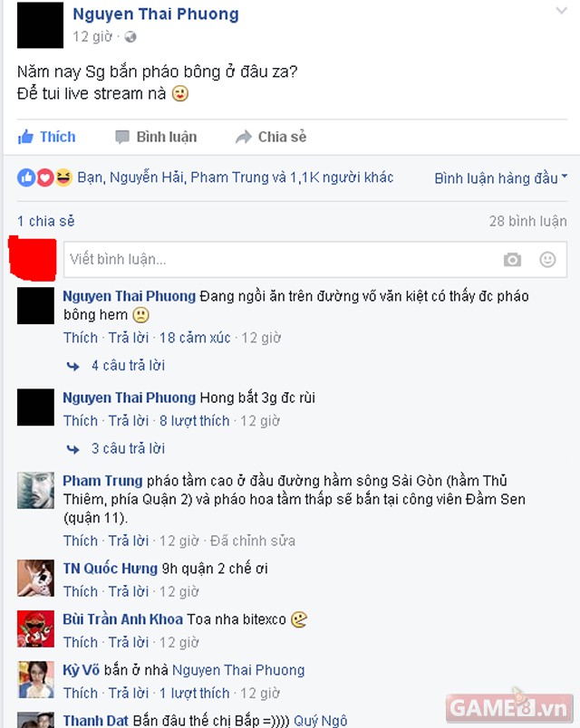Click the Viết bình luận comment field
580x728 pixels.
point(315,260)
